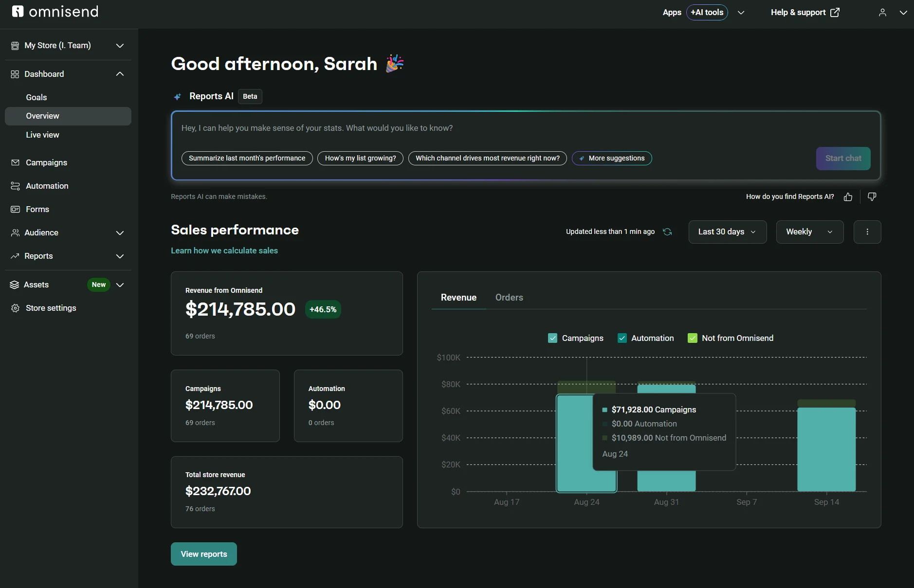Give thumbs up for Reports AI
This screenshot has height=588, width=914.
click(848, 196)
